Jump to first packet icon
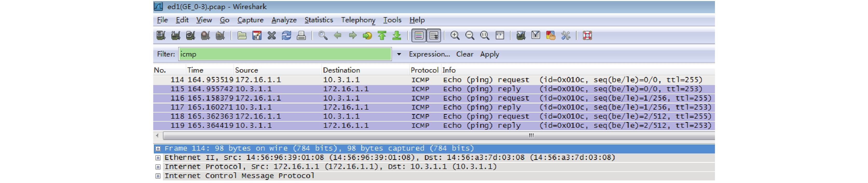The image size is (868, 183). (382, 35)
